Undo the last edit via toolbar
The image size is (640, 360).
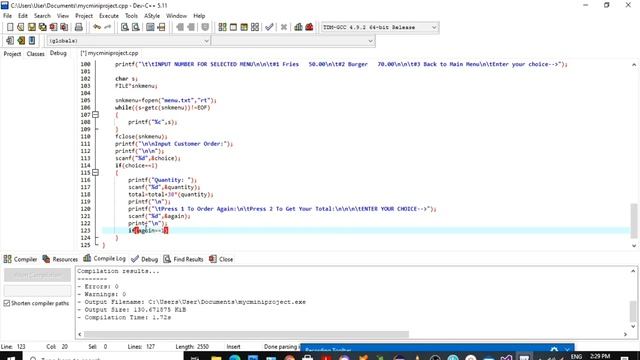(97, 27)
